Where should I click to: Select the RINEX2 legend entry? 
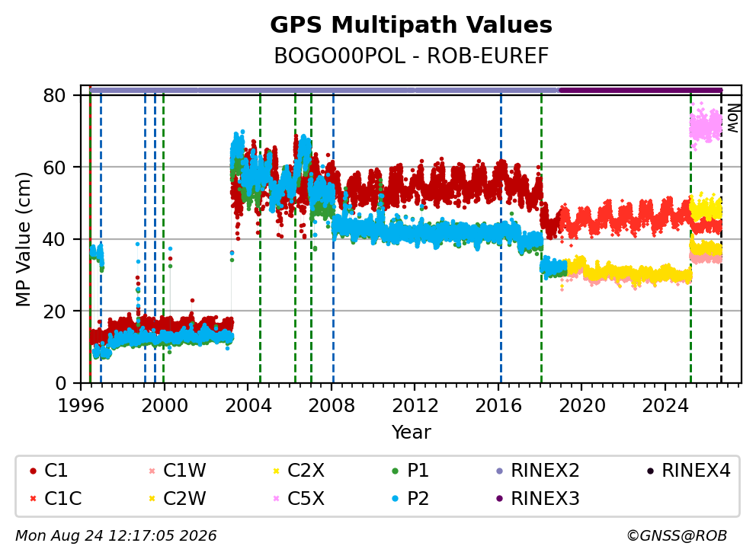[x=537, y=471]
